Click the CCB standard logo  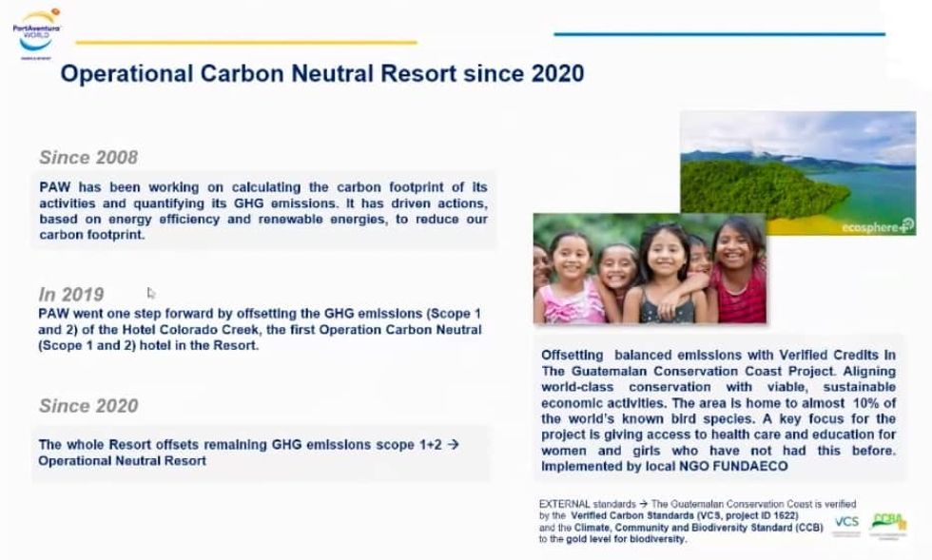(x=888, y=523)
